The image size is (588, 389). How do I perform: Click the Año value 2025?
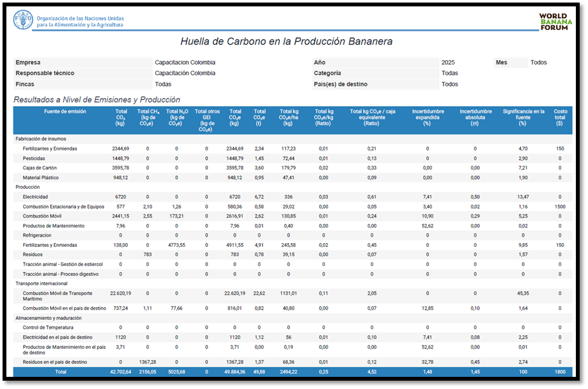tap(449, 63)
